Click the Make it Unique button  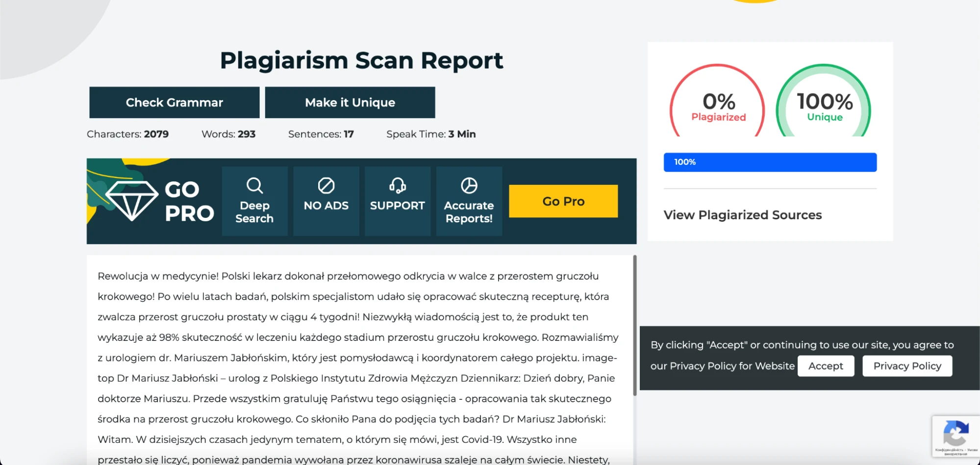350,103
